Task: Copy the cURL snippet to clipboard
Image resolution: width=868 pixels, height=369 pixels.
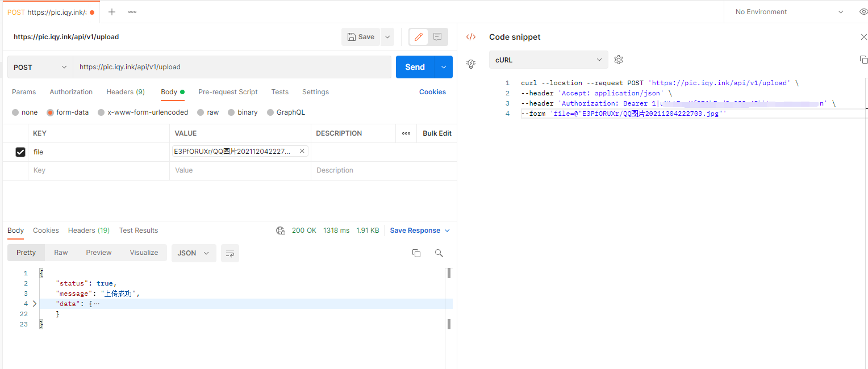Action: pos(863,60)
